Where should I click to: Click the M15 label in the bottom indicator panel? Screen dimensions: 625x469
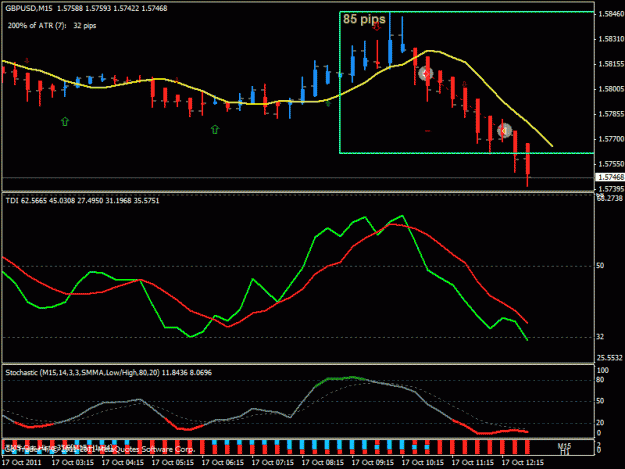pos(564,446)
